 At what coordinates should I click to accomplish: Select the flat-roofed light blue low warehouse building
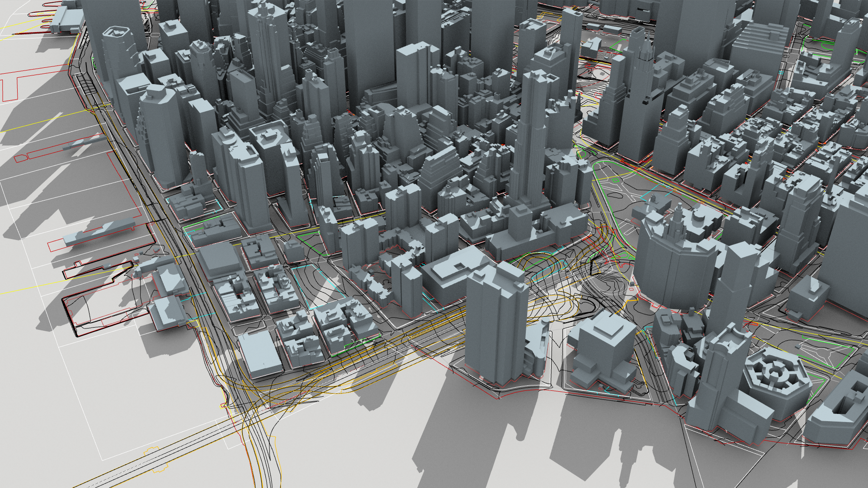260,353
